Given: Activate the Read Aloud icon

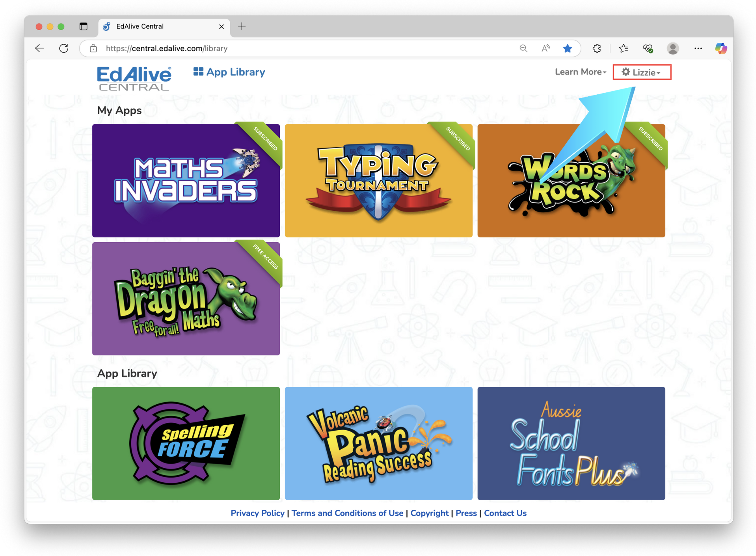Looking at the screenshot, I should point(545,48).
